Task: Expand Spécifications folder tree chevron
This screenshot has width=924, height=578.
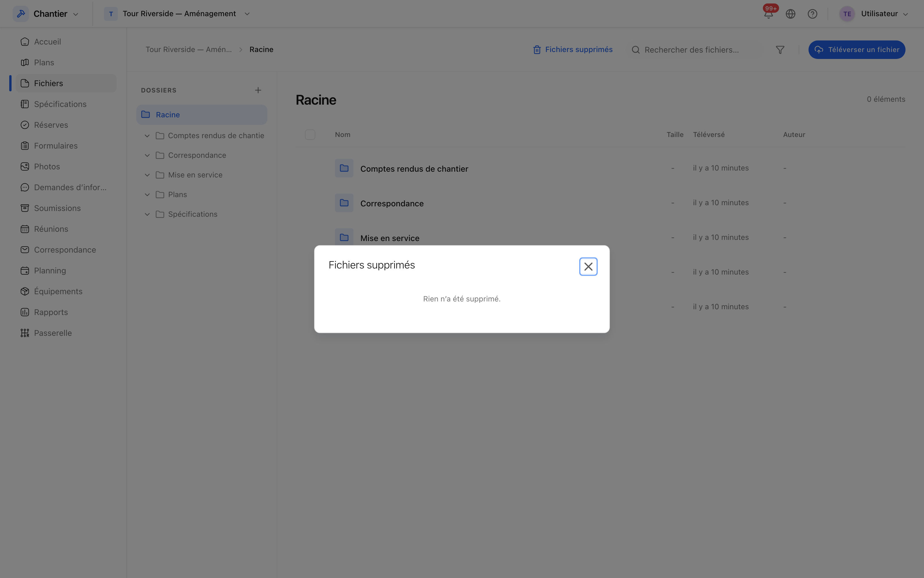Action: point(147,214)
